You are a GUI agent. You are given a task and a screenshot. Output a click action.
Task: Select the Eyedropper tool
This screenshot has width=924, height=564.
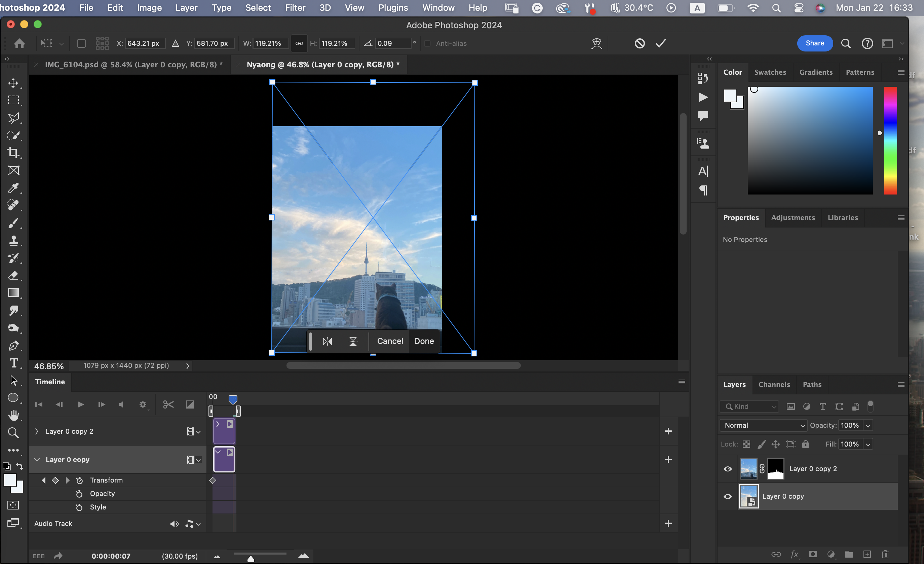coord(13,188)
